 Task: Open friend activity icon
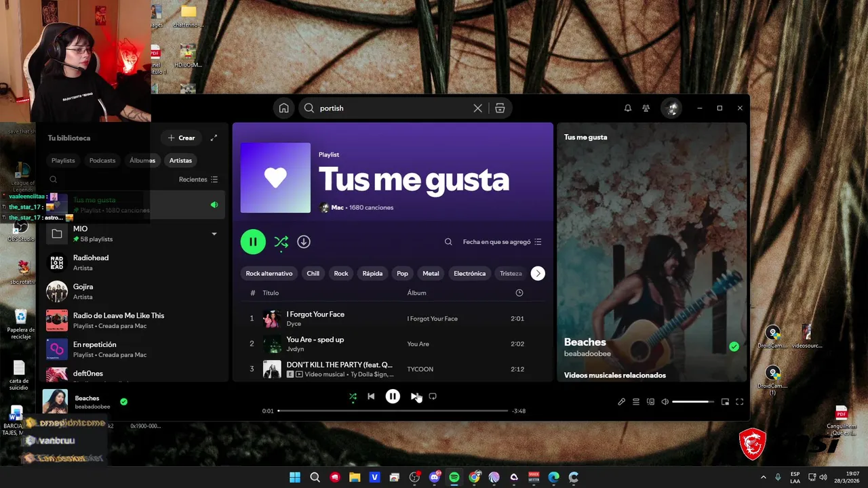click(x=646, y=108)
